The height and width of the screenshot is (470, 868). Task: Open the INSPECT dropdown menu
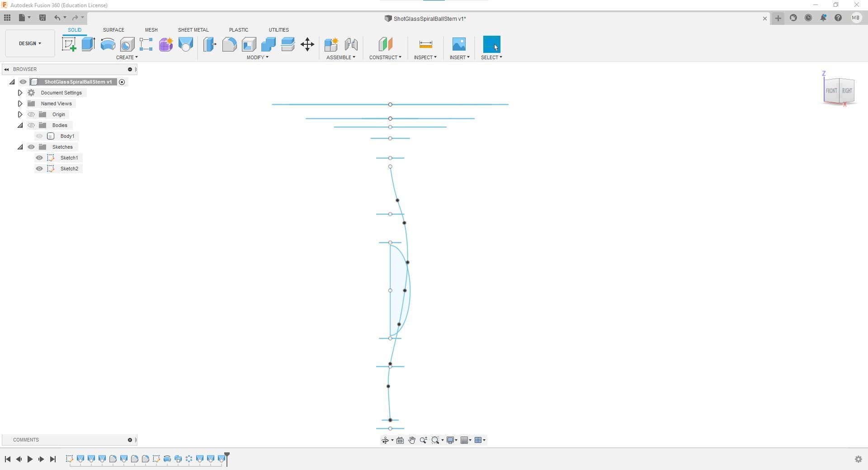tap(425, 57)
